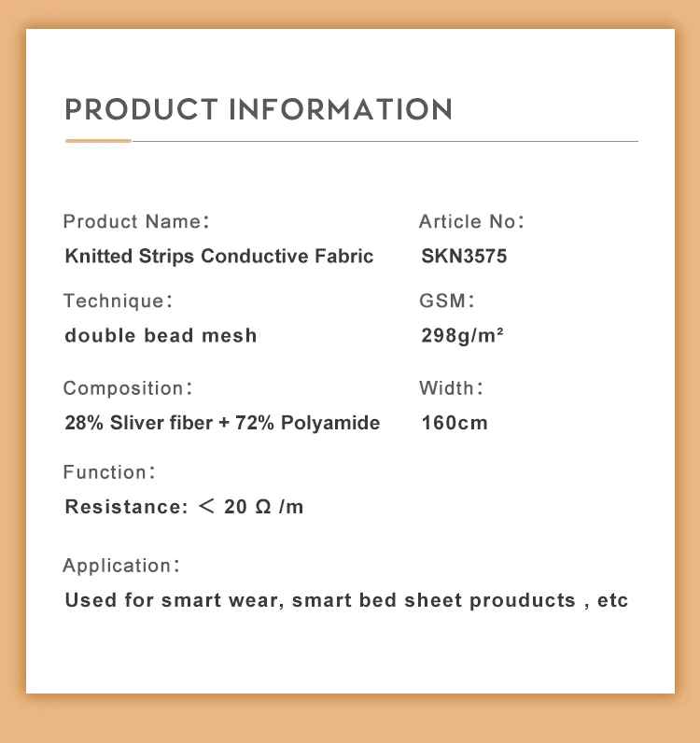The width and height of the screenshot is (700, 743).
Task: Click the Application label
Action: point(120,566)
